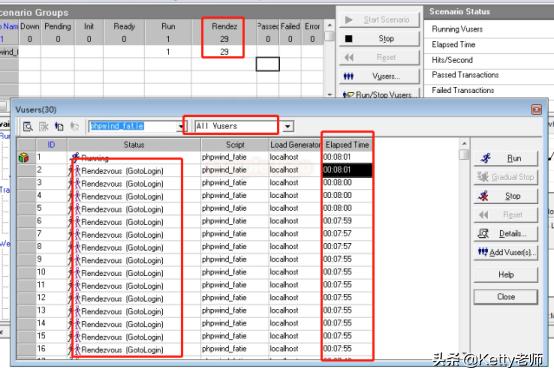Viewport: 554px width, 378px height.
Task: Click the Run button with the runner icon
Action: pyautogui.click(x=506, y=158)
